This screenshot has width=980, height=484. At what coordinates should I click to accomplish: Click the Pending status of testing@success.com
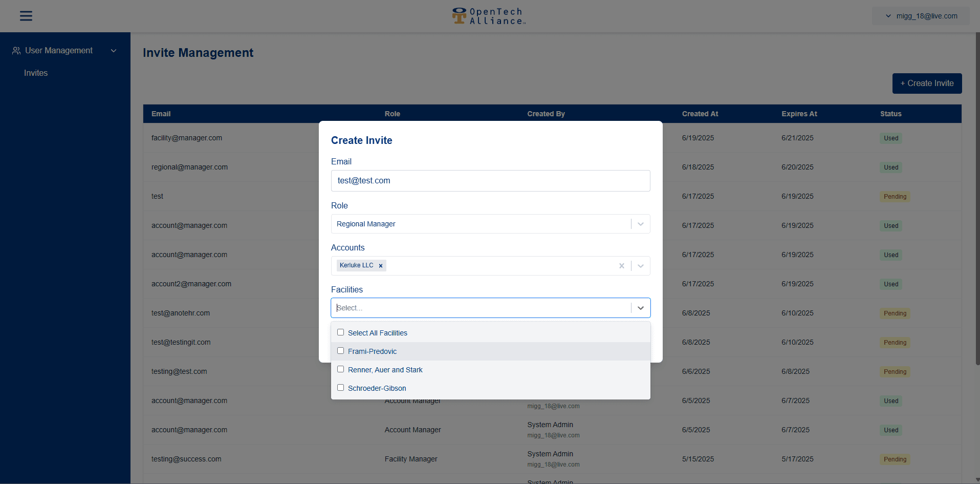coord(895,459)
